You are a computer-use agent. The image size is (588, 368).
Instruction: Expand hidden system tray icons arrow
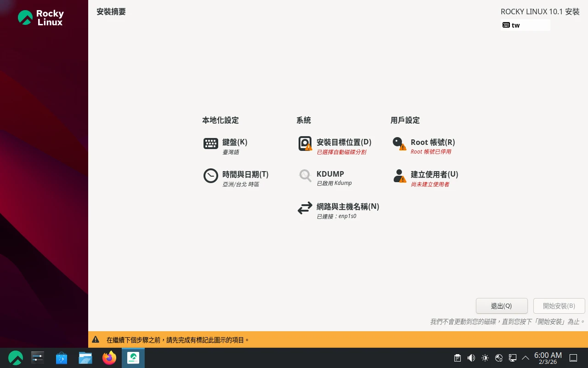[x=526, y=358]
